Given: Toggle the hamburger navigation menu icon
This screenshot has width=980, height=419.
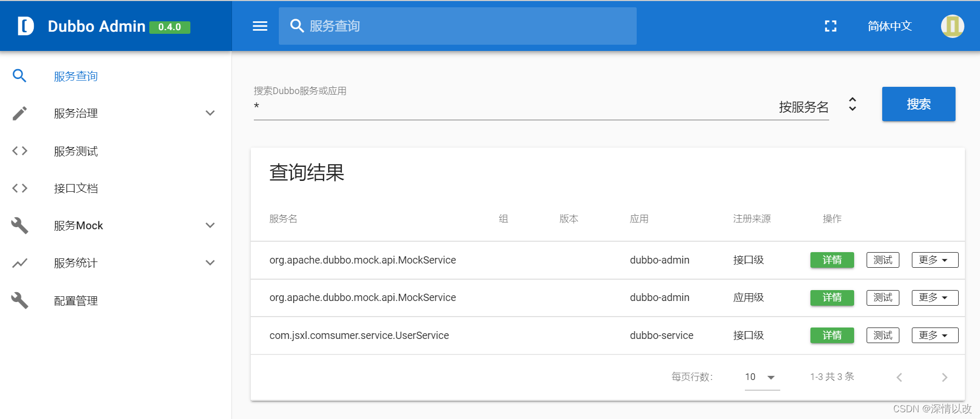Looking at the screenshot, I should (x=260, y=26).
